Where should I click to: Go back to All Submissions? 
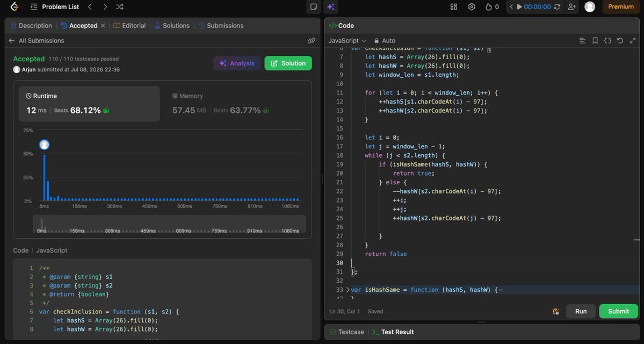pyautogui.click(x=36, y=41)
